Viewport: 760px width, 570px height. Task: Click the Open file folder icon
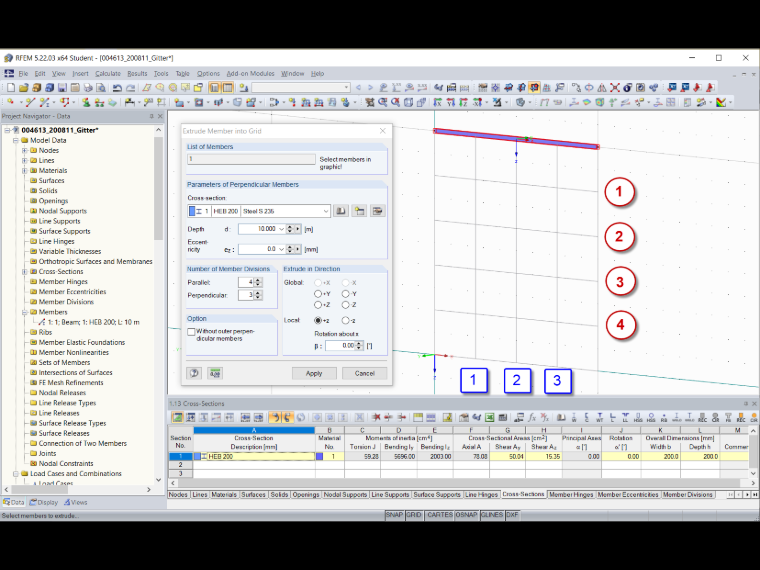(23, 88)
